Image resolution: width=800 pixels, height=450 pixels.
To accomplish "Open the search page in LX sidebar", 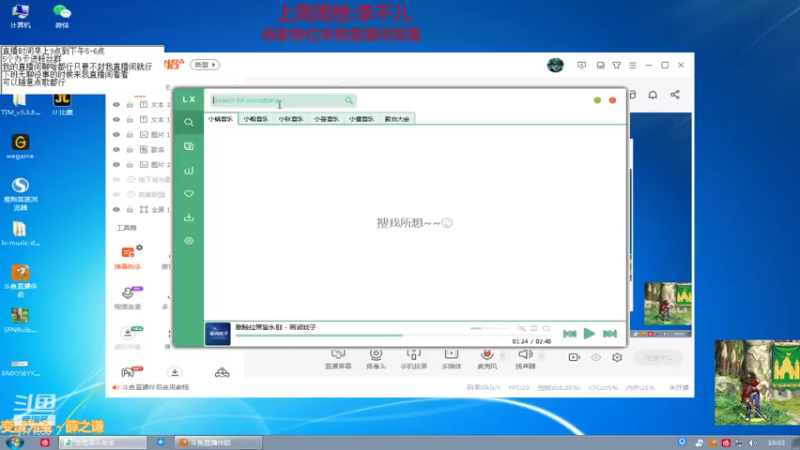I will pos(189,122).
